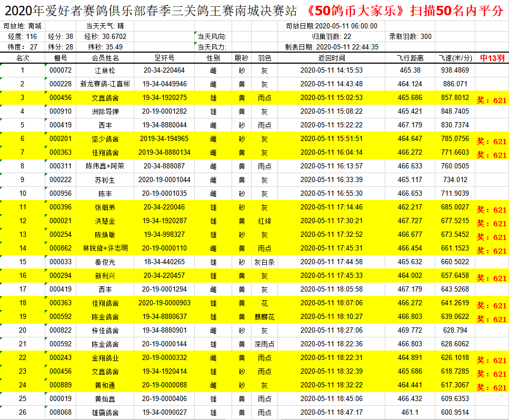Select member name cell 张细弟
509x420 pixels.
(105, 207)
